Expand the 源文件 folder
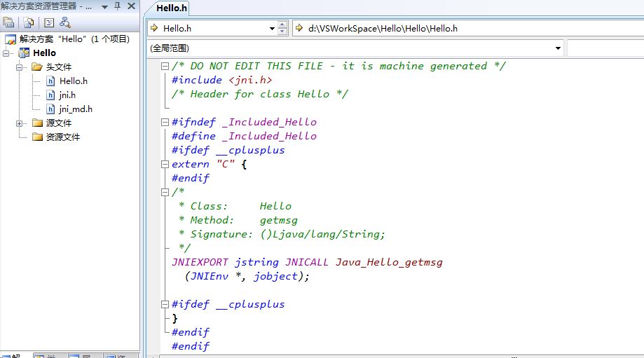Screen dimensions: 644x358 20,123
